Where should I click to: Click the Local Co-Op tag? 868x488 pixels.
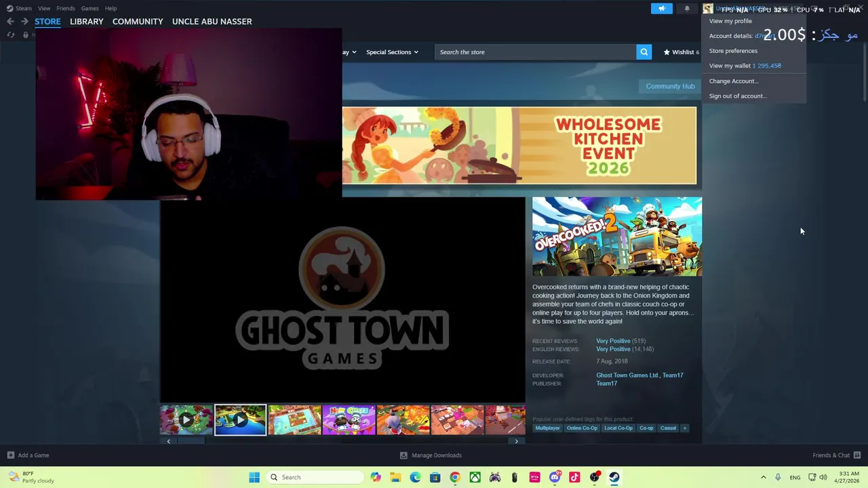tap(618, 428)
